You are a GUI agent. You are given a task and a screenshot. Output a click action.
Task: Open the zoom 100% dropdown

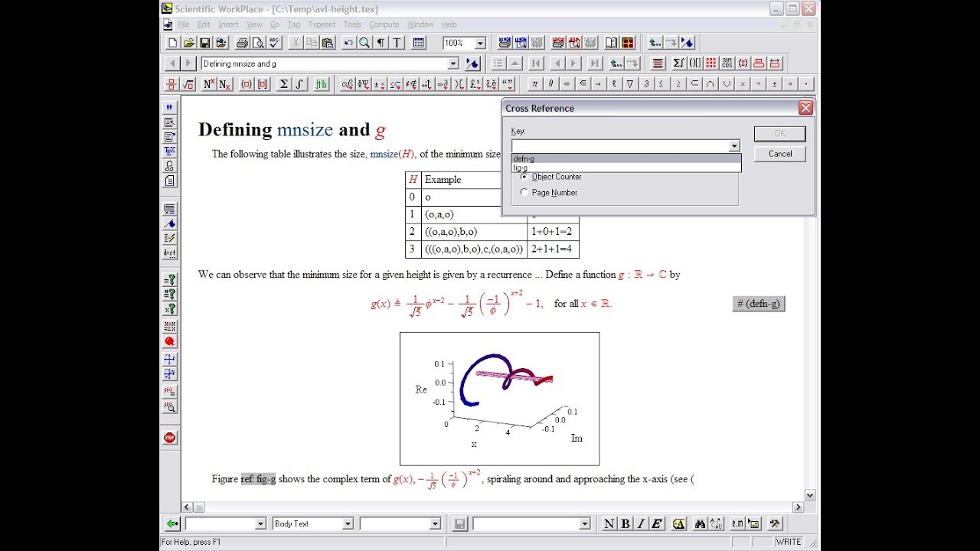pos(480,44)
